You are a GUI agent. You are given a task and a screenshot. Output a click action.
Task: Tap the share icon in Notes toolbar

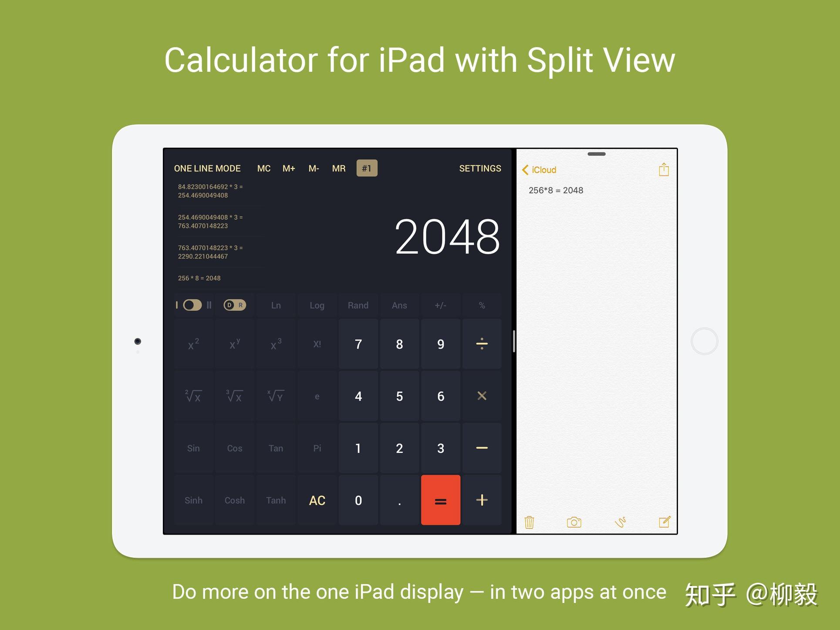pos(664,169)
